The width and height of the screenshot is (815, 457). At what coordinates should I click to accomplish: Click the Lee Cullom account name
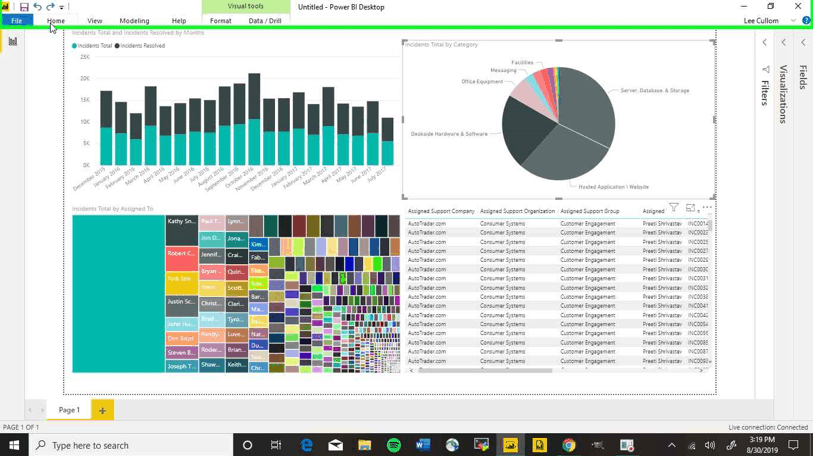coord(761,21)
